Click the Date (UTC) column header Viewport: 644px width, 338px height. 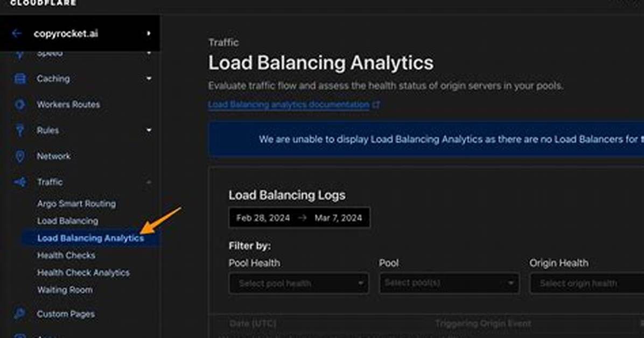pyautogui.click(x=253, y=323)
